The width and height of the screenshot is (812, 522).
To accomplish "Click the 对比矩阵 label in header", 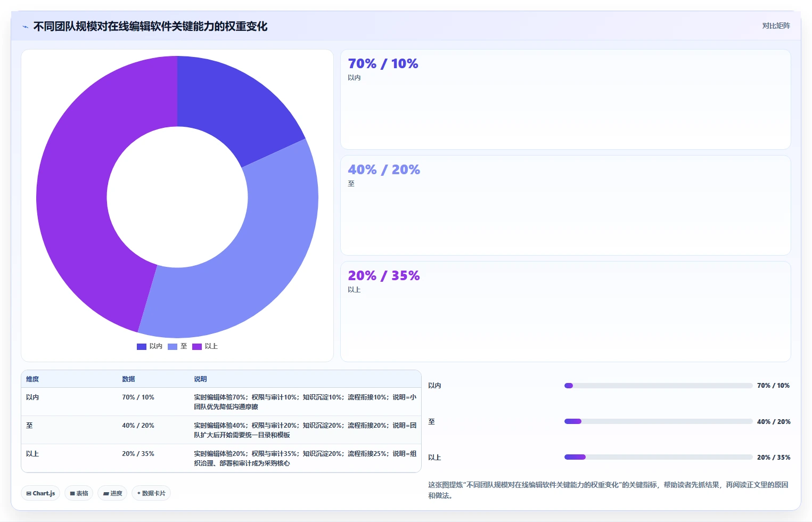I will point(776,26).
